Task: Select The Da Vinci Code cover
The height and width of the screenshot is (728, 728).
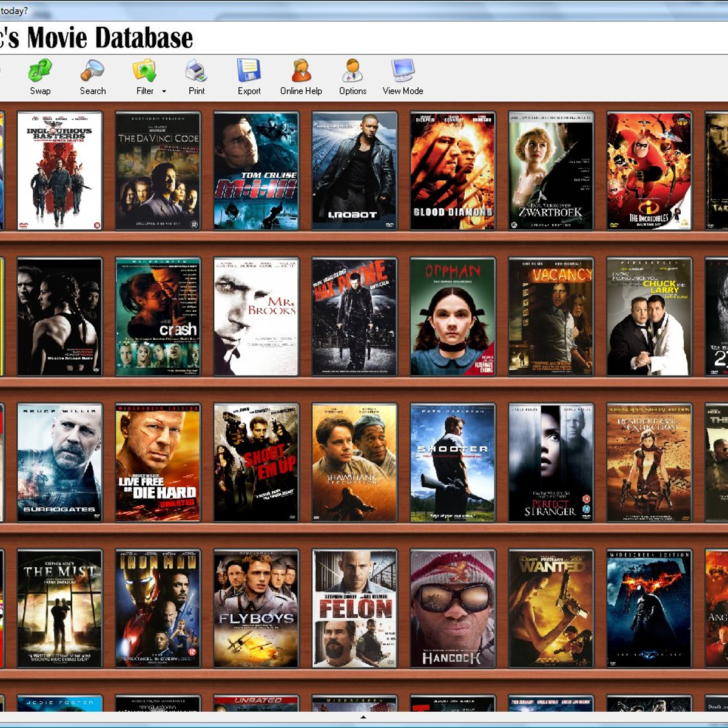Action: tap(158, 171)
